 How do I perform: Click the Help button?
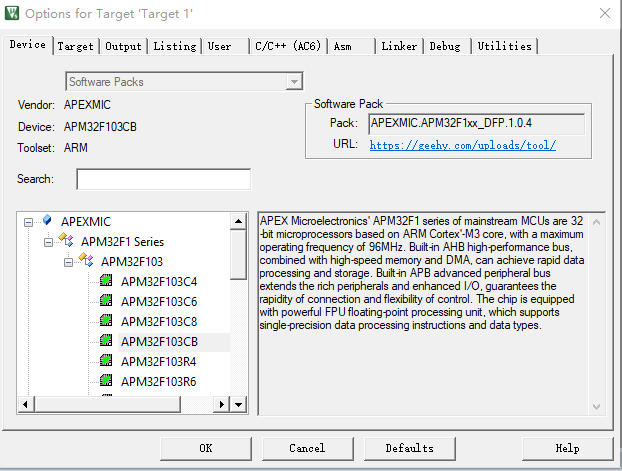[567, 448]
